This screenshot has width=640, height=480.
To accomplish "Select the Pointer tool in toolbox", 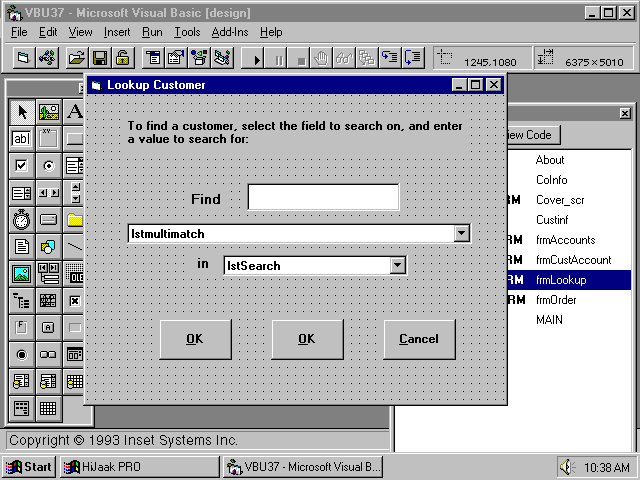I will pos(21,112).
